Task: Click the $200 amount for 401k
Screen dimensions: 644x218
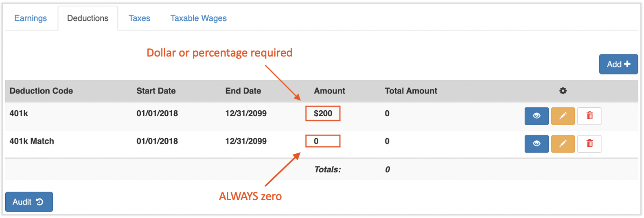Action: pyautogui.click(x=323, y=113)
